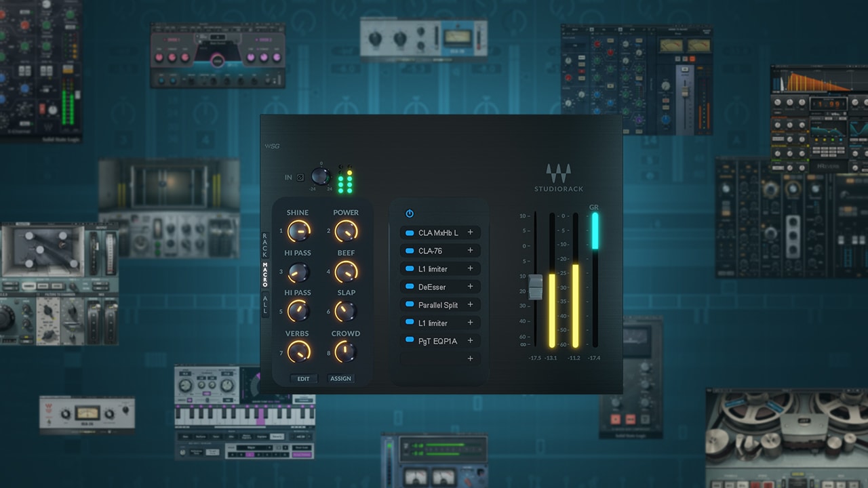
Task: Click the POWER macro knob 2
Action: (346, 231)
